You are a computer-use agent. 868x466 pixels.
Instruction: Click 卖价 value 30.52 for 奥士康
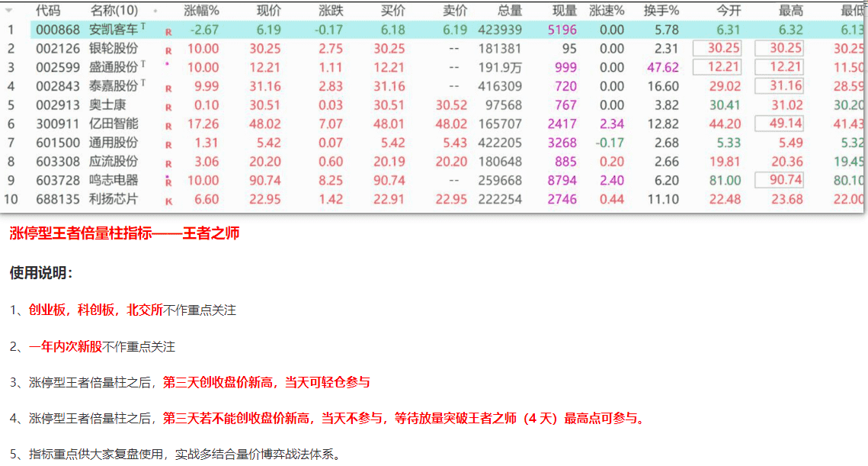(451, 105)
